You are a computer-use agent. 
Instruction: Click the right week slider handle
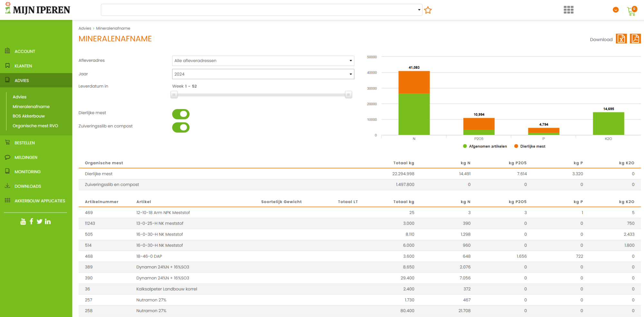(x=348, y=95)
